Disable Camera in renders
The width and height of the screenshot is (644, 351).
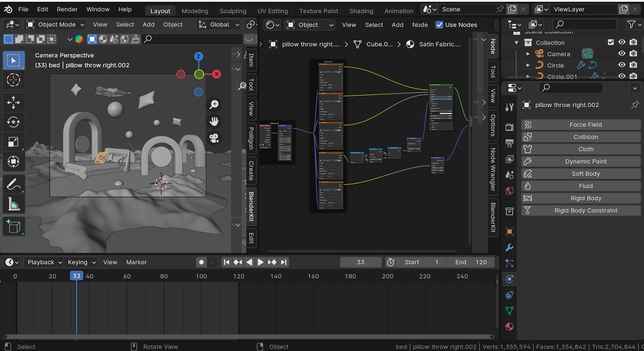coord(633,54)
